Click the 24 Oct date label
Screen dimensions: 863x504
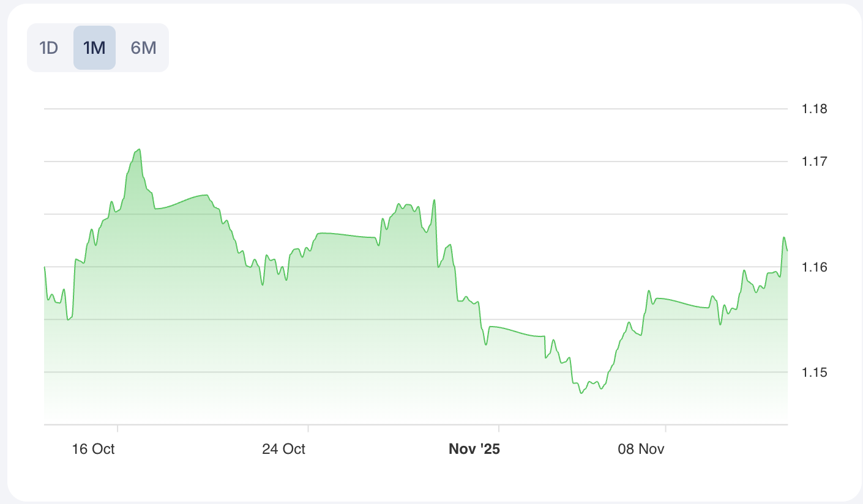[x=283, y=449]
